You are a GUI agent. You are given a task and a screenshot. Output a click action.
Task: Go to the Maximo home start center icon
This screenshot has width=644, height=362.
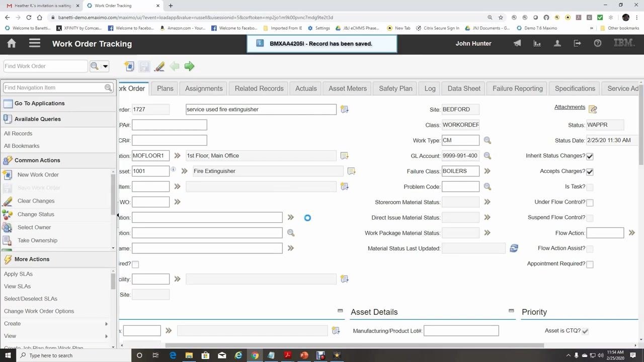pyautogui.click(x=12, y=44)
